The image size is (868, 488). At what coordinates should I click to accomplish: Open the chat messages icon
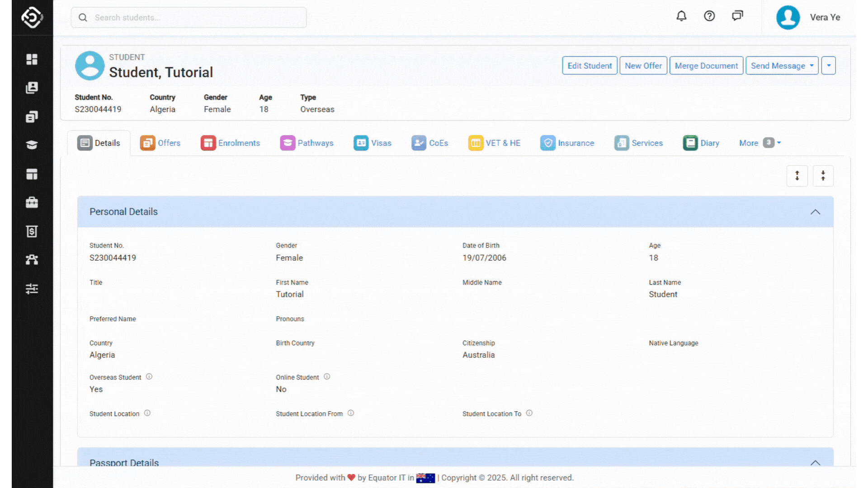pos(737,16)
